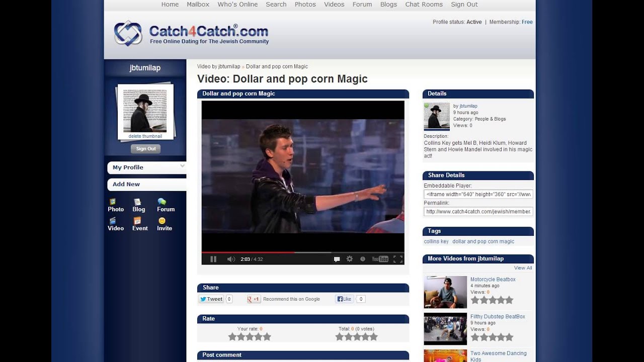Click the video frame area
The image size is (644, 362).
click(303, 176)
